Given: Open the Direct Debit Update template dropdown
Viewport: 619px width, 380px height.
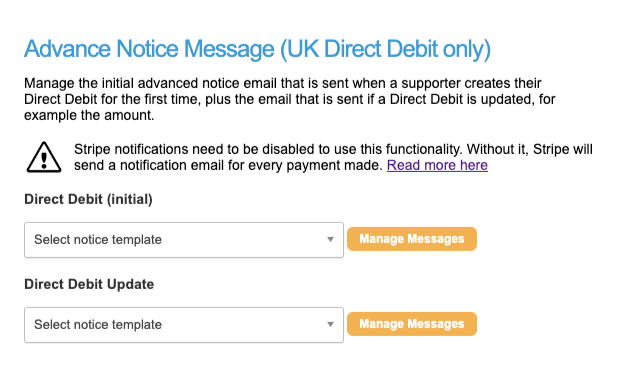Looking at the screenshot, I should coord(184,325).
